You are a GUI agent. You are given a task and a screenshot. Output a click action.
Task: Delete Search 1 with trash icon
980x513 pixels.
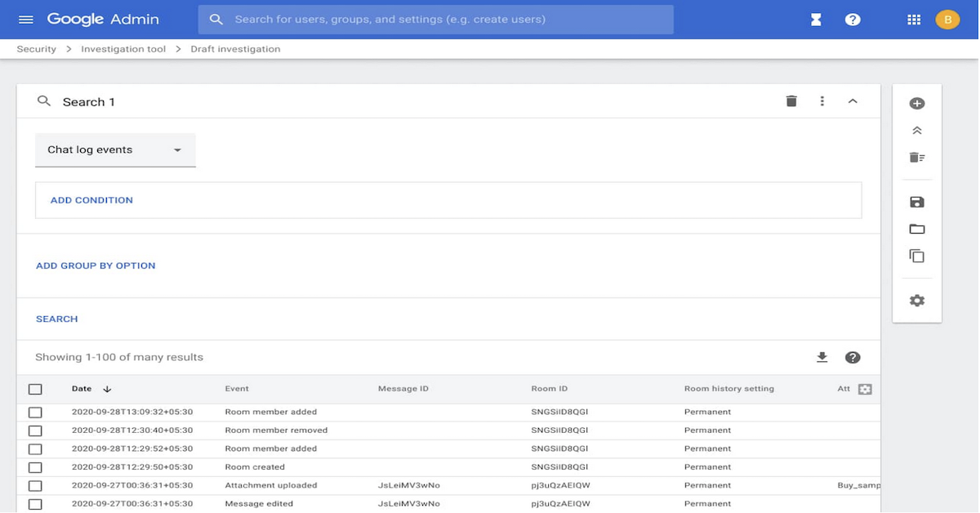(x=791, y=101)
